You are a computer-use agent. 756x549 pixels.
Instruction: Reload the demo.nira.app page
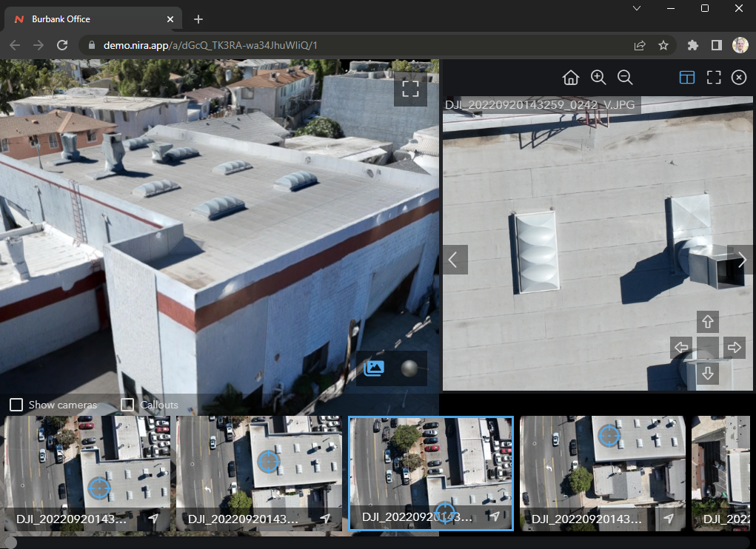click(62, 45)
